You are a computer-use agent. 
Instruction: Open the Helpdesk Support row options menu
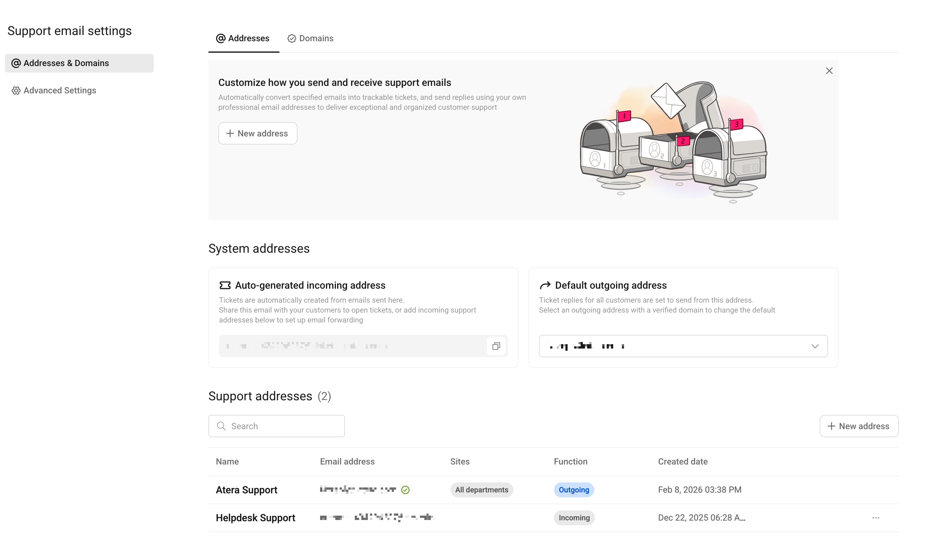point(876,518)
